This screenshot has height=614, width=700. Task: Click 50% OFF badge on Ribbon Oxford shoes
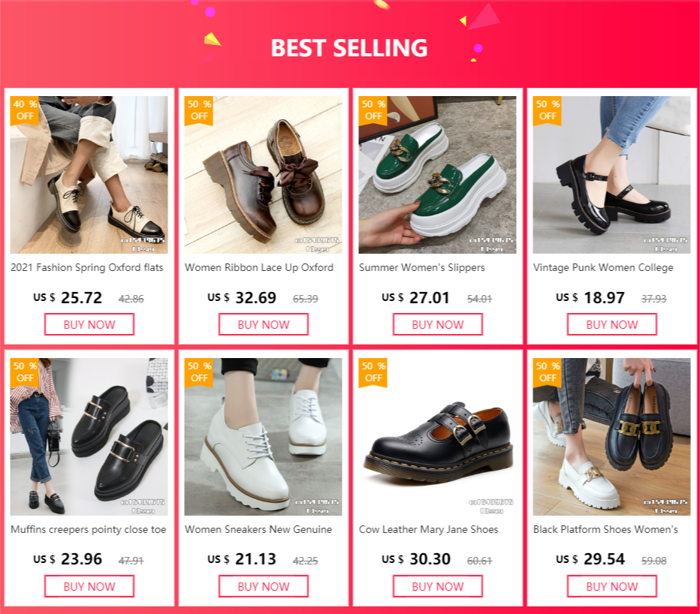[x=199, y=110]
